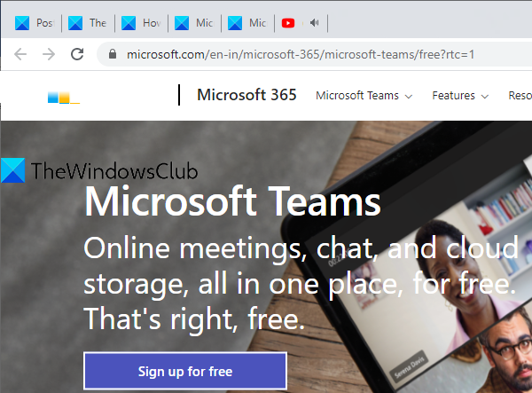
Task: Go forward with the browser forward arrow
Action: pos(49,54)
